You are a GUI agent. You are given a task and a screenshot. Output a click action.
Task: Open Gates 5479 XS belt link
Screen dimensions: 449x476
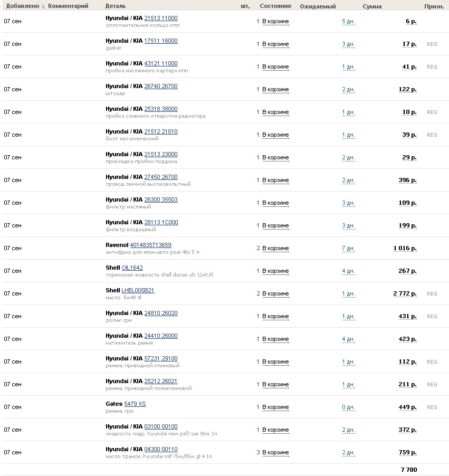[135, 404]
